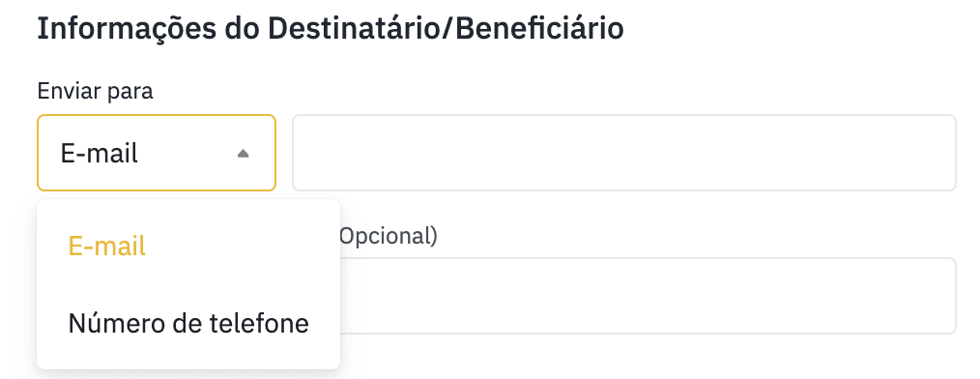Pick phone number as the send-to method
Image resolution: width=980 pixels, height=379 pixels.
188,323
